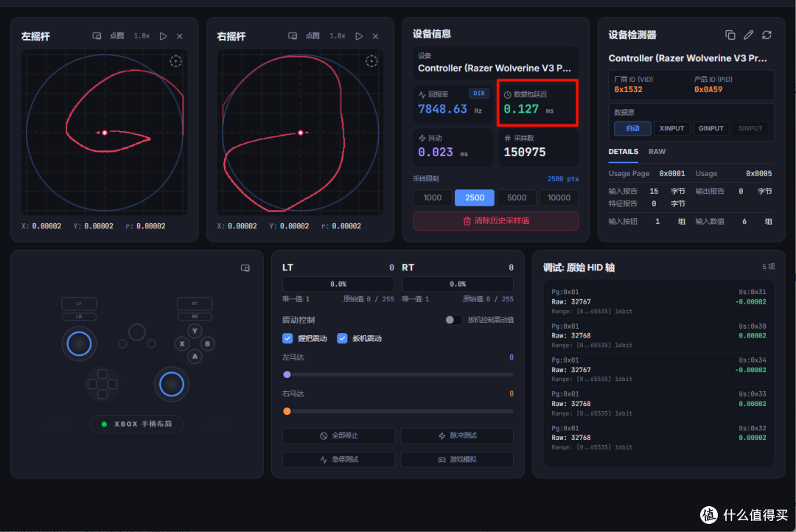Select the HID axis Us:0x31 entry
796x532 pixels.
[659, 301]
